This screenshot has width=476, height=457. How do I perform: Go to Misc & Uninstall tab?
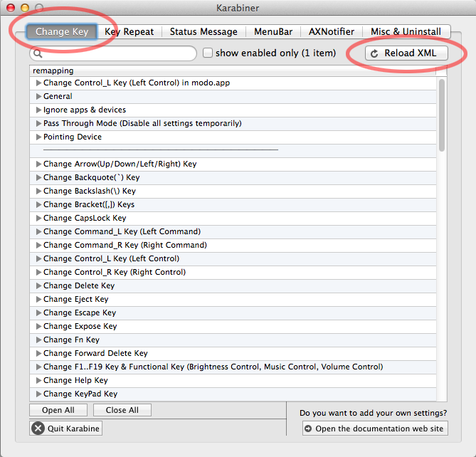click(406, 31)
